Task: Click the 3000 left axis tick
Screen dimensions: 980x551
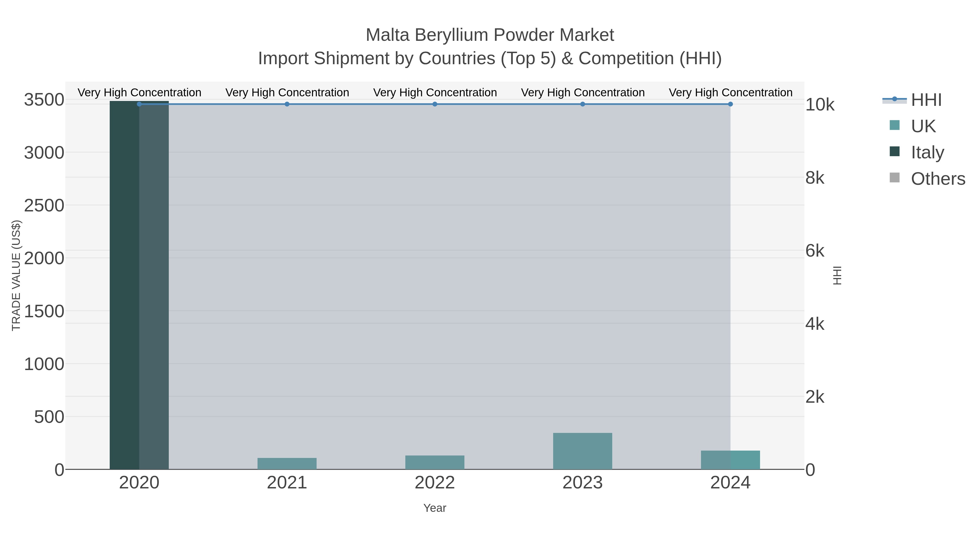Action: click(x=44, y=153)
